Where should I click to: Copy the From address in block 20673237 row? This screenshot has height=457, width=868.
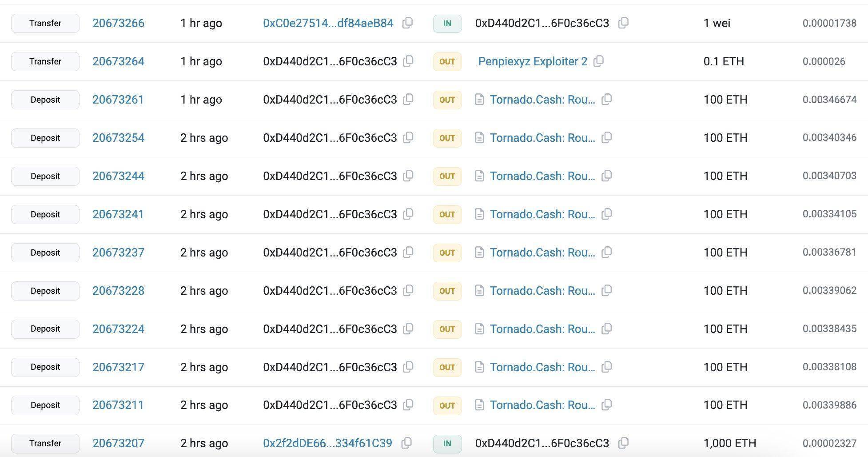[408, 253]
